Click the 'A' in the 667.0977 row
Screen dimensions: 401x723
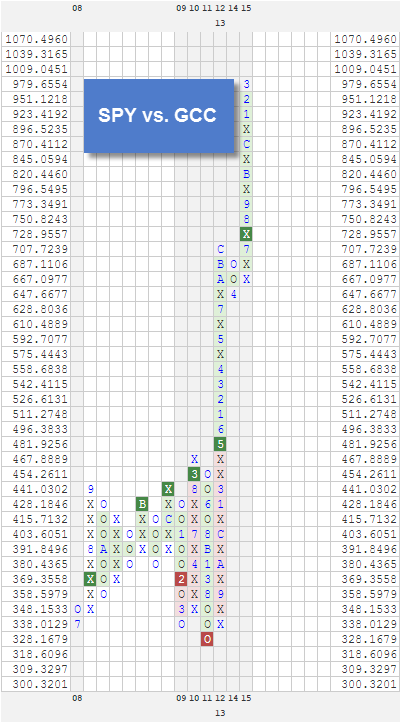pos(220,279)
